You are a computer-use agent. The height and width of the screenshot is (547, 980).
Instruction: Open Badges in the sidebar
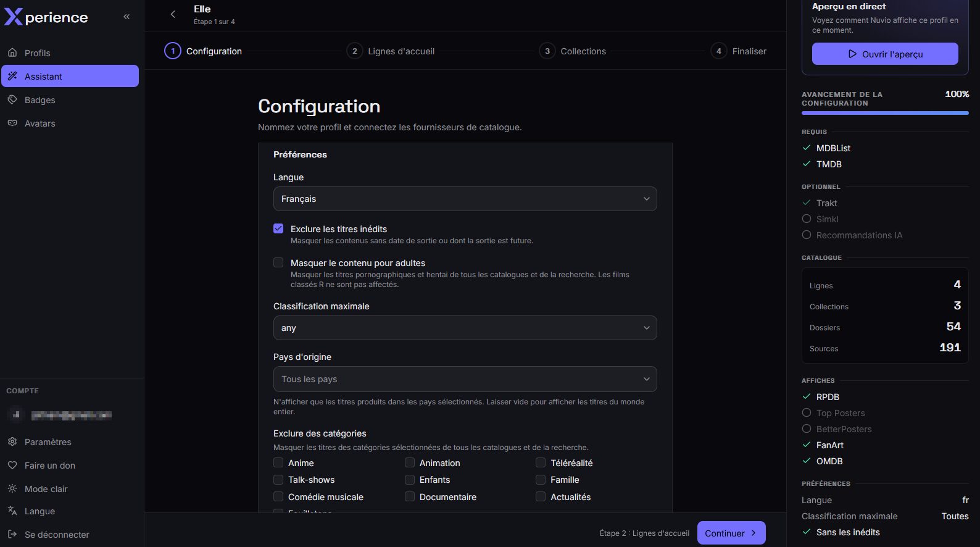70,99
